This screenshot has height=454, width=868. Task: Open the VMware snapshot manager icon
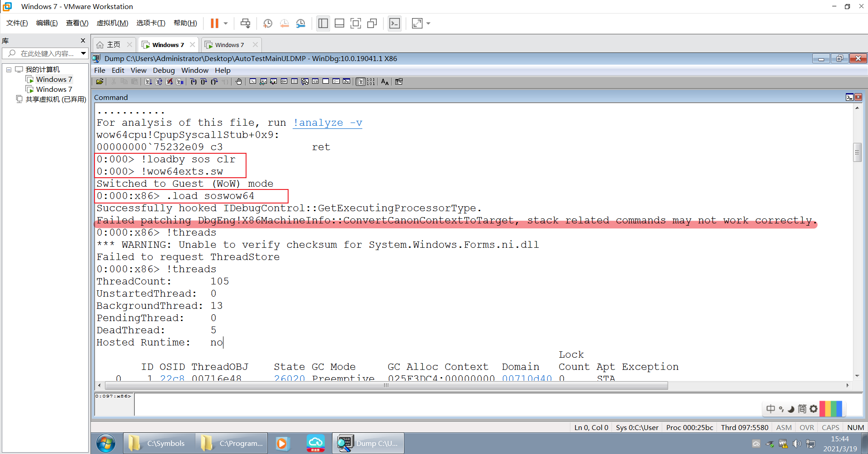(301, 24)
